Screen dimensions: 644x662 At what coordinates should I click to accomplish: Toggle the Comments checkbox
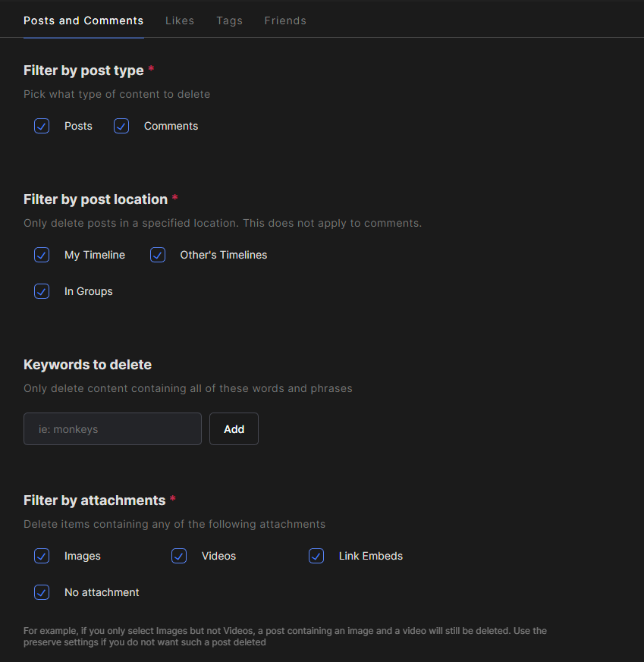coord(121,126)
